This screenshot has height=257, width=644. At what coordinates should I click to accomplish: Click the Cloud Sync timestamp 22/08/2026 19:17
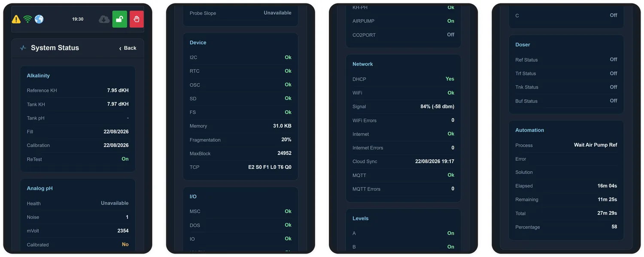click(434, 162)
